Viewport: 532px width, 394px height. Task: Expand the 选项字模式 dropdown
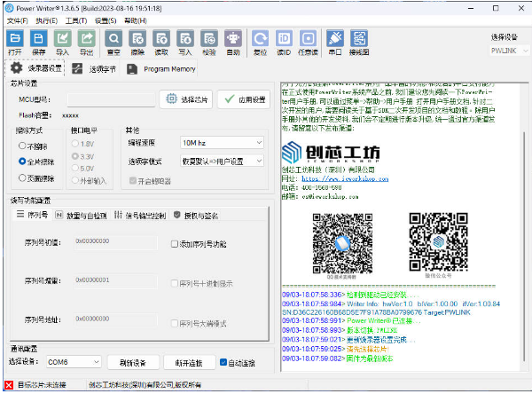point(222,161)
